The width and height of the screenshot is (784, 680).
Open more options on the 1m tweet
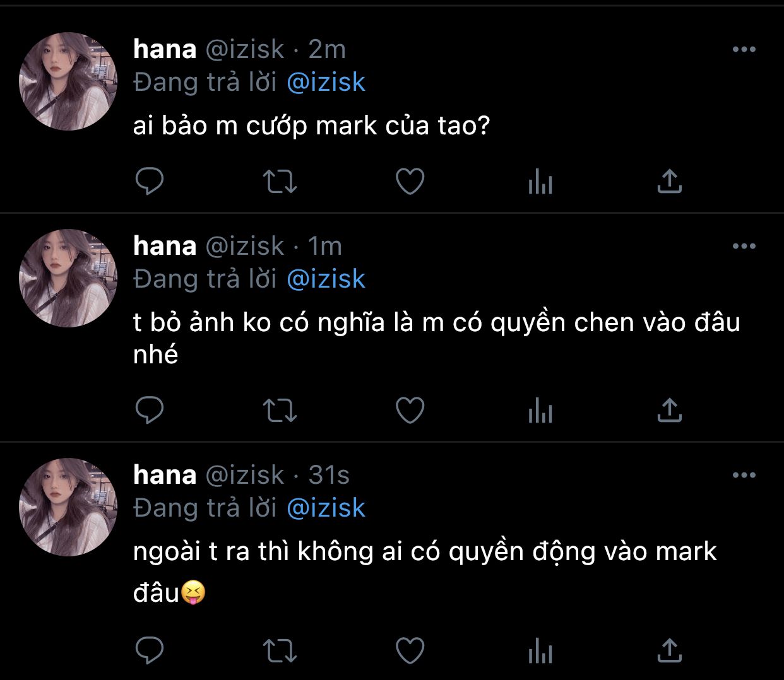point(744,247)
